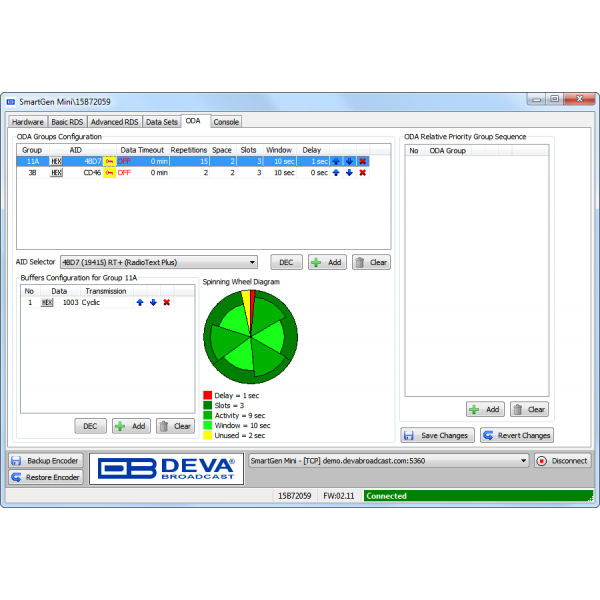
Task: Move group 3B row up
Action: [336, 173]
